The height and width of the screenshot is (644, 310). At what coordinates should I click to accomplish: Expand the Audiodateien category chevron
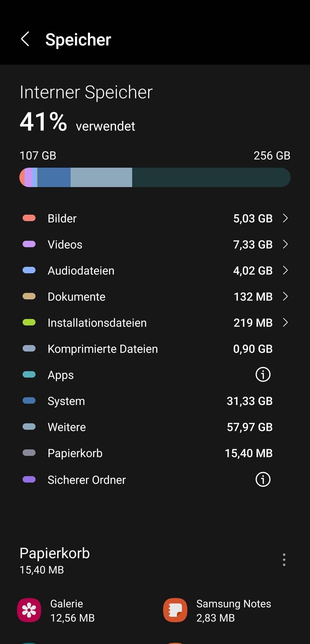[x=285, y=270]
